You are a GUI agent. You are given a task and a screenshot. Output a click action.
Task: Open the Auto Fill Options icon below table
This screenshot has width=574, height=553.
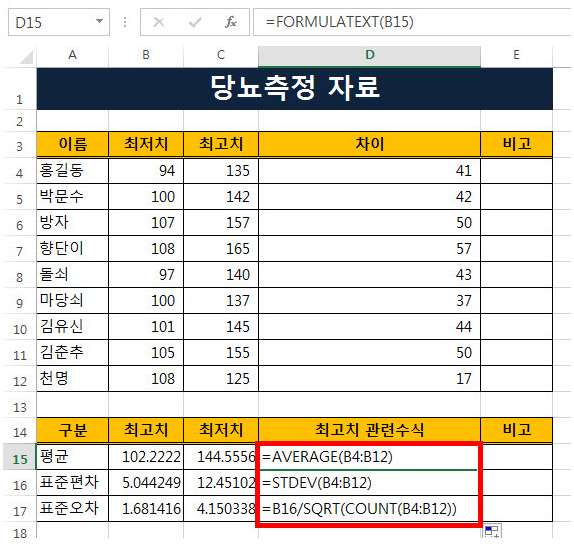(x=492, y=531)
